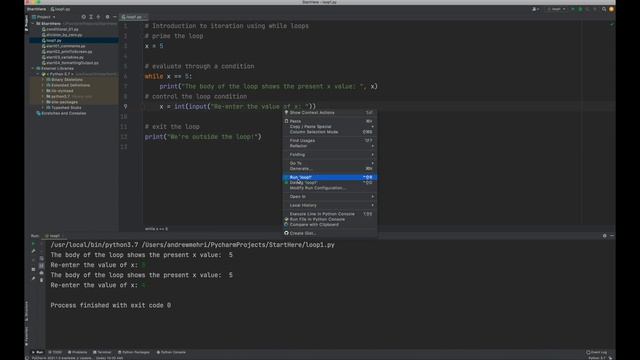The image size is (640, 360).
Task: Open the Python Packages tool window
Action: [134, 352]
